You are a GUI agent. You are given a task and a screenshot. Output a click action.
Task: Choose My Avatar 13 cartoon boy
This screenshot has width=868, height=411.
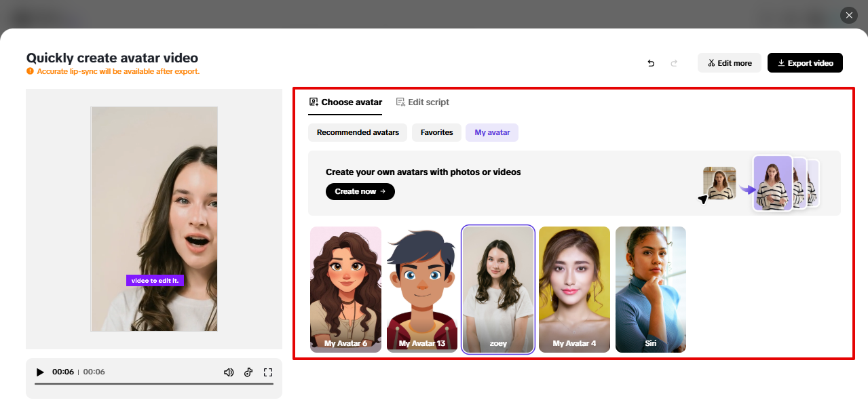click(422, 289)
